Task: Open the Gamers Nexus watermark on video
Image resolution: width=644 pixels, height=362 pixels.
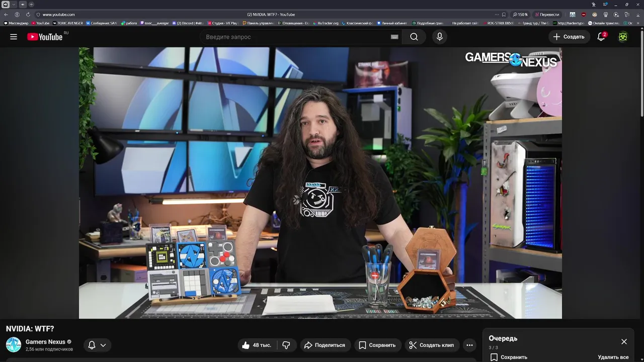Action: (x=511, y=59)
